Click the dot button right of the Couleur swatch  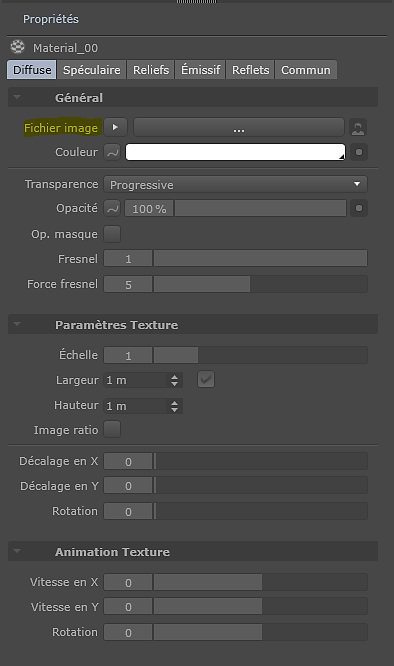coord(359,152)
